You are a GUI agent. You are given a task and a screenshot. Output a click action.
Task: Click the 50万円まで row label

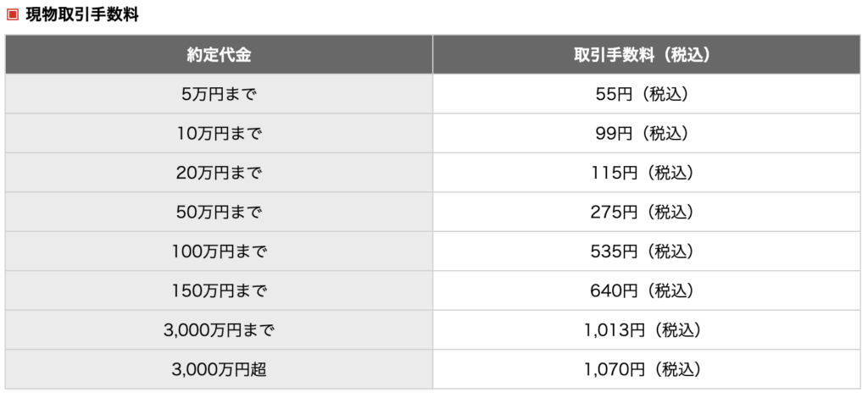coord(220,213)
